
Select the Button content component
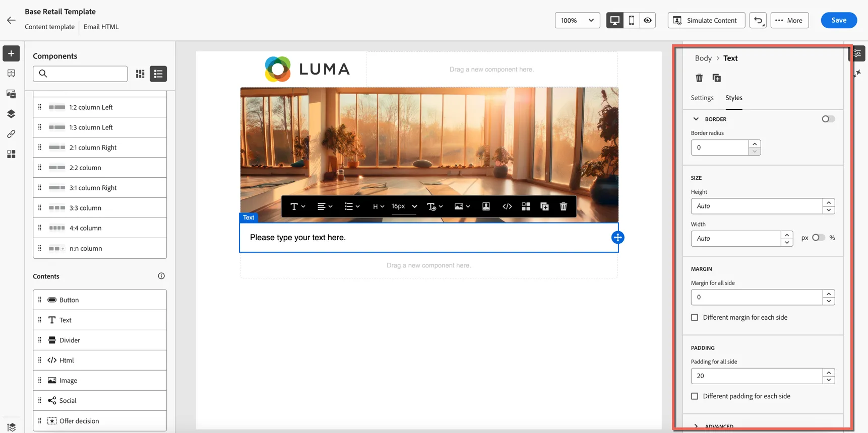[100, 300]
